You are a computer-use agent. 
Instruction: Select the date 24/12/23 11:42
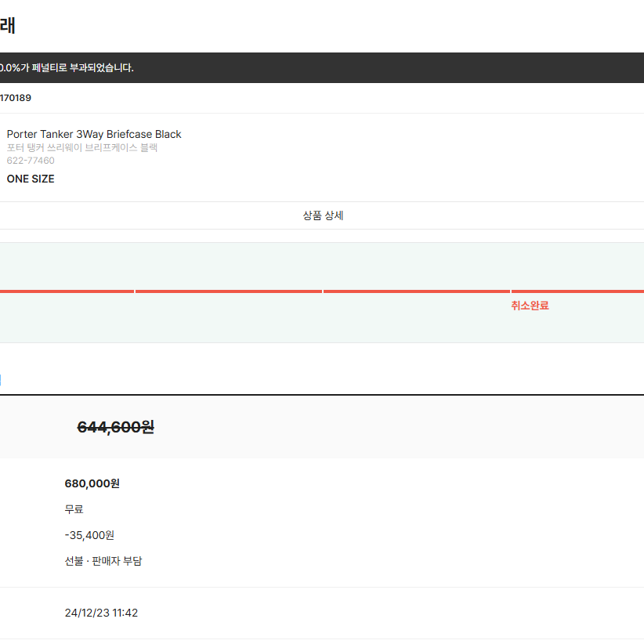[101, 613]
